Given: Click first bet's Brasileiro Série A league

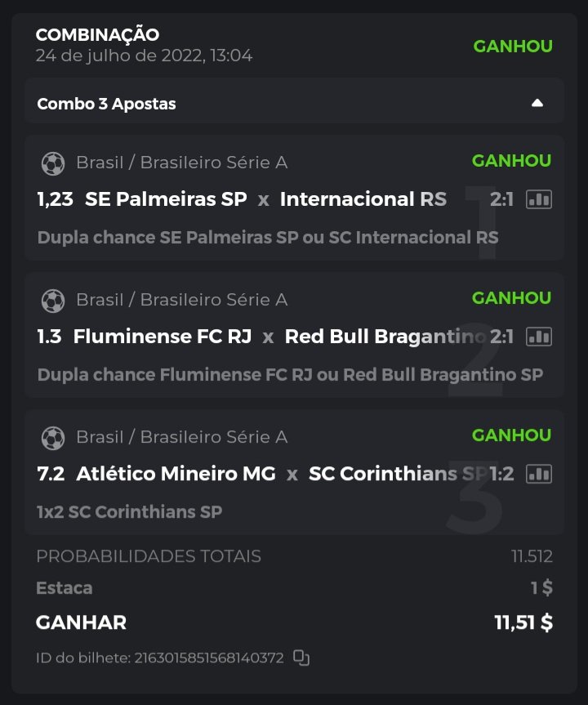Looking at the screenshot, I should [x=181, y=163].
